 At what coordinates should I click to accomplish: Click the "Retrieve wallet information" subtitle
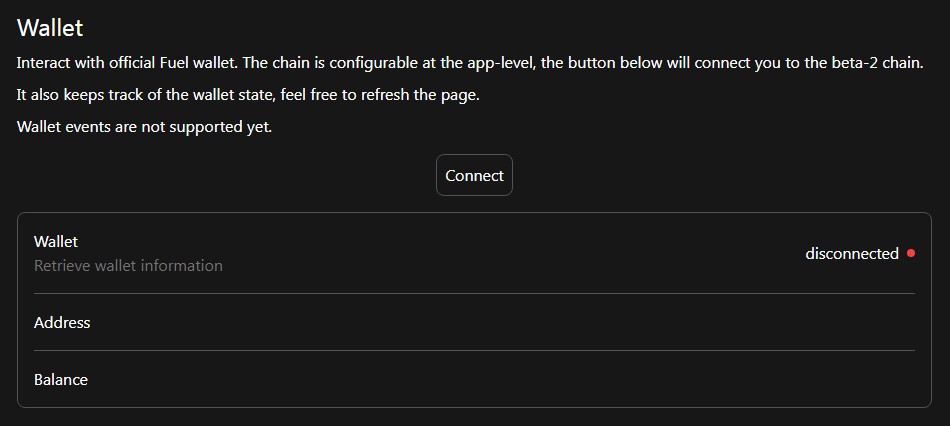point(128,266)
